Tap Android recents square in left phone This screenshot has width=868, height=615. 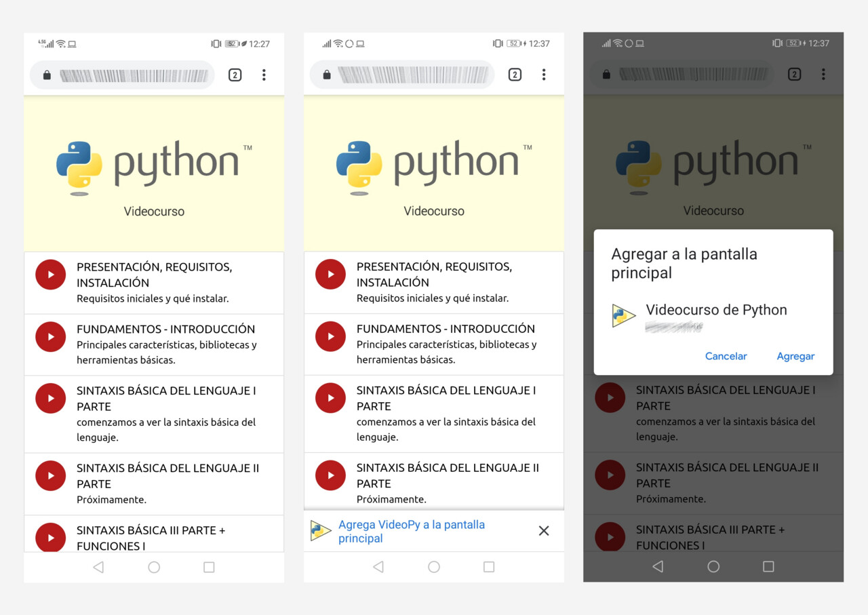click(x=209, y=568)
